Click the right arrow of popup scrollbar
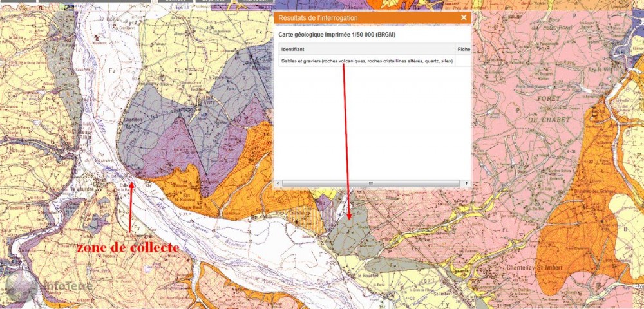 coord(462,183)
